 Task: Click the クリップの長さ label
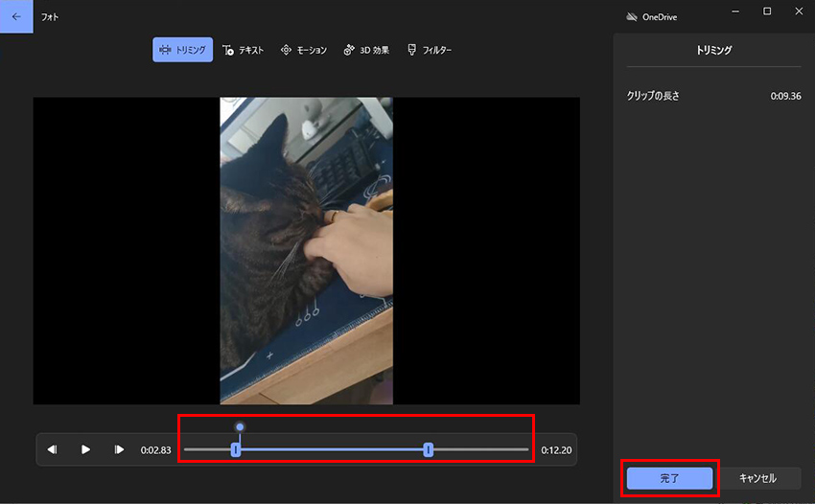[x=653, y=96]
